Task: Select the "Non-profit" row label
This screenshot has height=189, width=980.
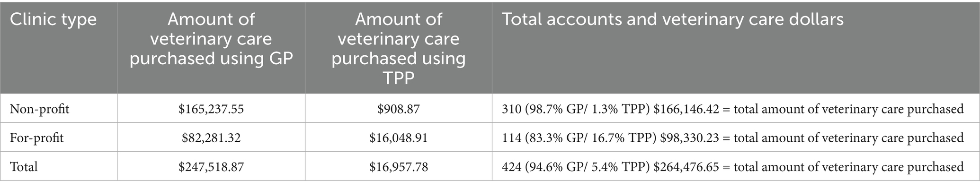Action: tap(39, 109)
